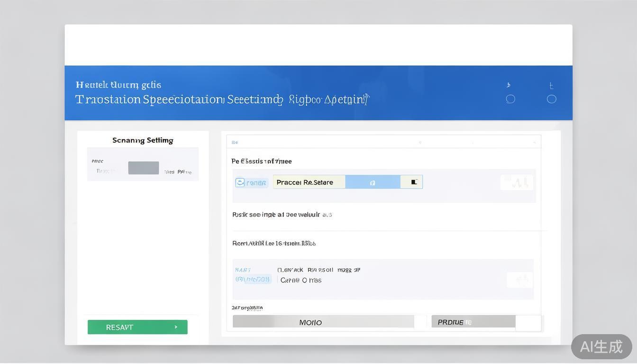Click the small icon in blue highlighted segment
637x364 pixels.
tap(373, 182)
